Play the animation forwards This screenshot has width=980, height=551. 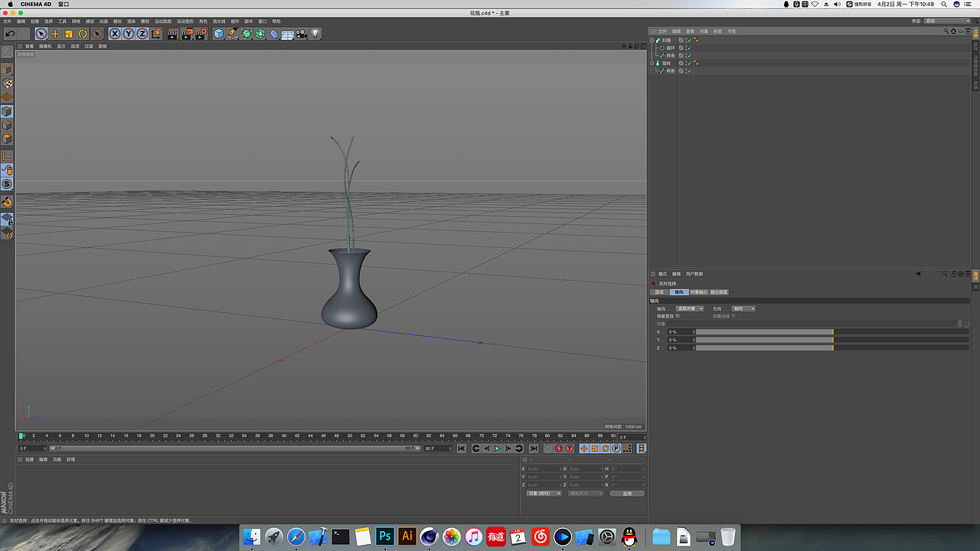(x=497, y=448)
